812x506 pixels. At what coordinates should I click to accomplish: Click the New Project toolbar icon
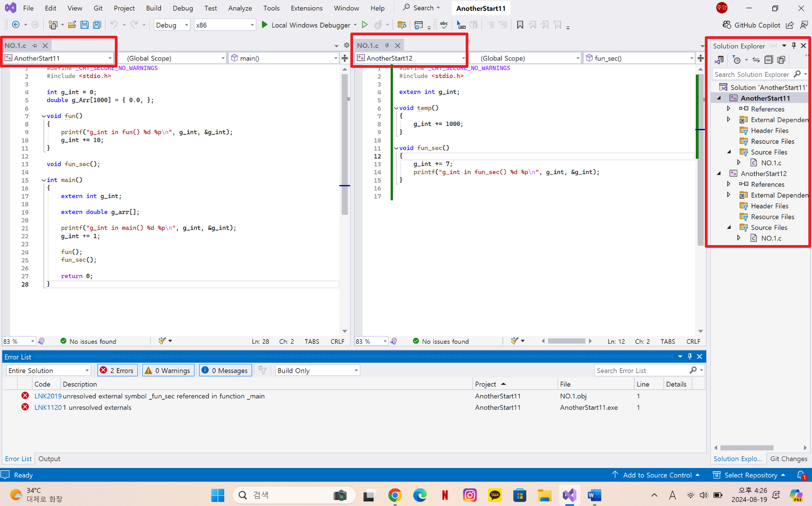[x=53, y=25]
